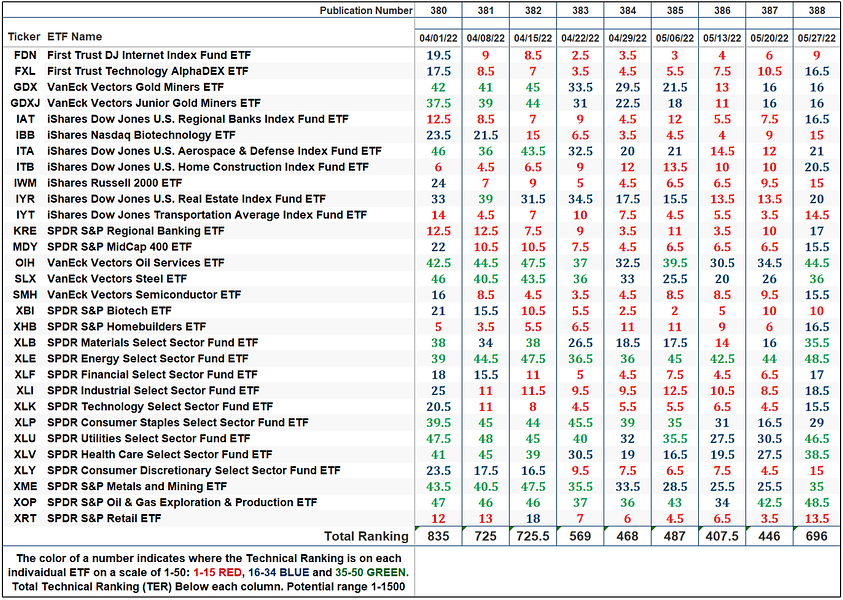Click XLK value 20.5 for 04/01/22

(x=438, y=406)
